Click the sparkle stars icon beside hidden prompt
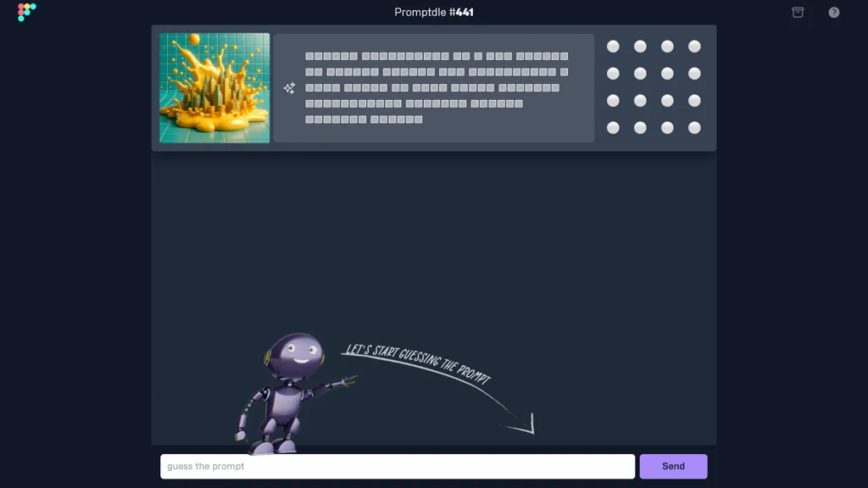Screen dimensions: 868x488 (x=290, y=88)
